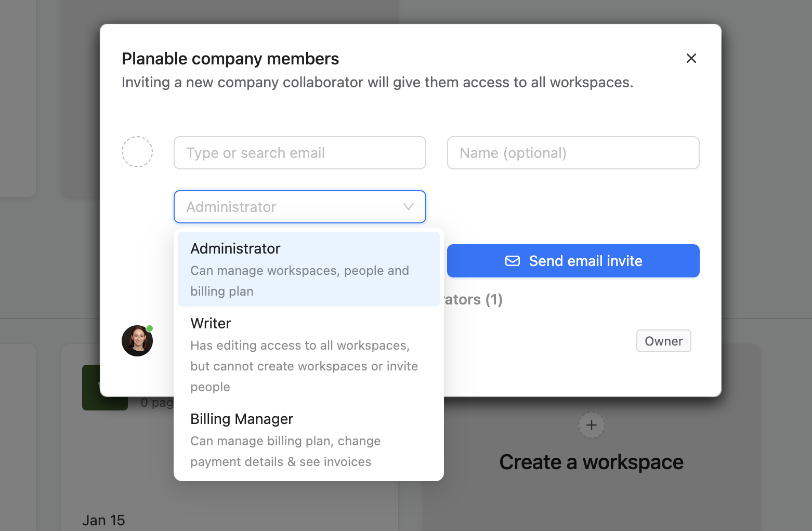The image size is (812, 531).
Task: Click the plus icon above Create a workspace
Action: click(591, 425)
